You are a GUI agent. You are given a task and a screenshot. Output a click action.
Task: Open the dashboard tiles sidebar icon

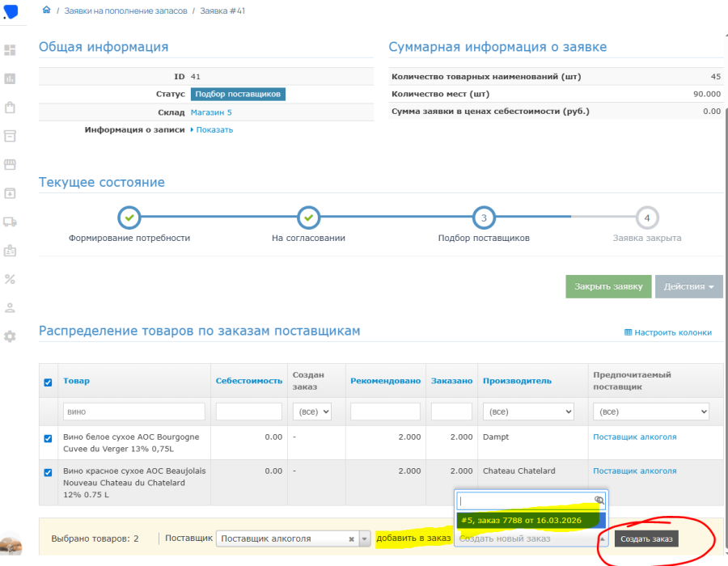(10, 50)
